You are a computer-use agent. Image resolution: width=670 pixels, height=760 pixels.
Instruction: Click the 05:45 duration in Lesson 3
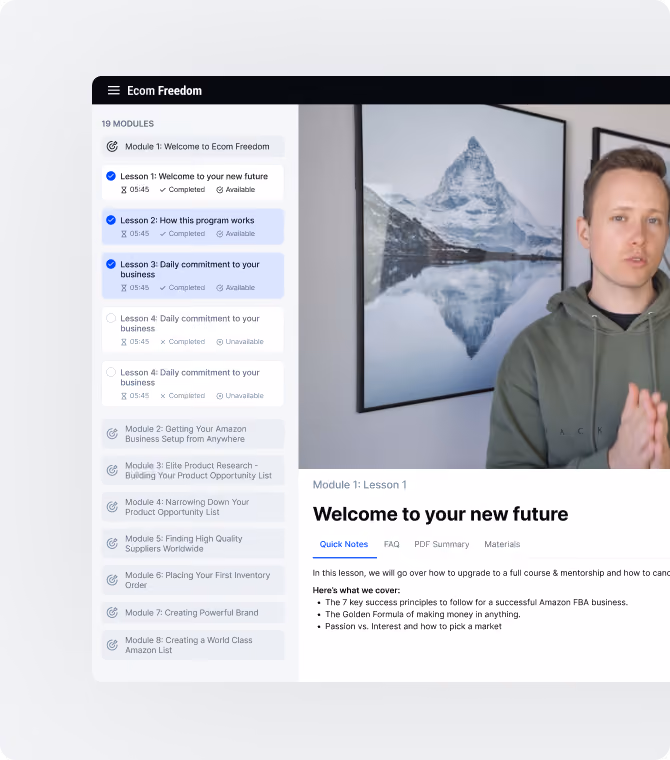click(139, 288)
